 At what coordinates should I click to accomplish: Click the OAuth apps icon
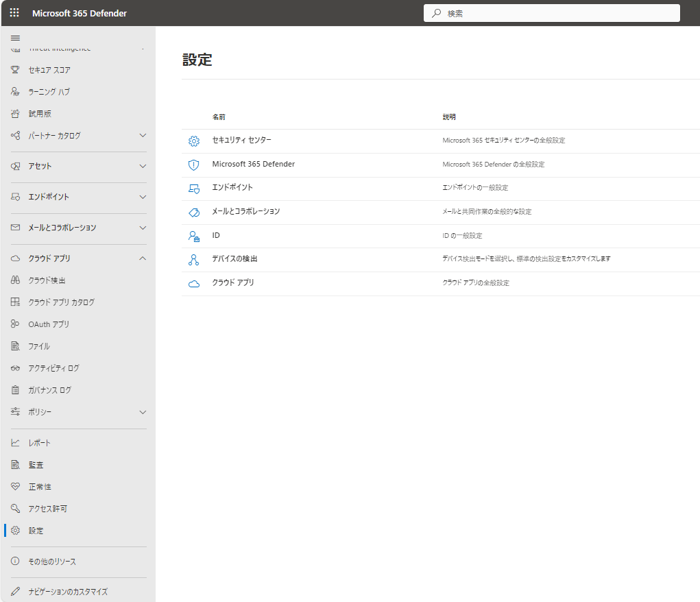tap(15, 324)
